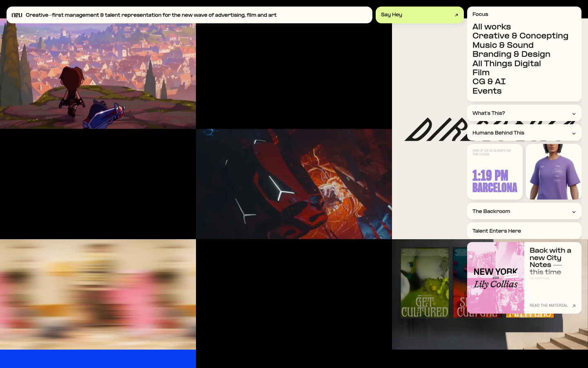Screen dimensions: 588x368
Task: Click the neu logo in header
Action: pos(17,15)
